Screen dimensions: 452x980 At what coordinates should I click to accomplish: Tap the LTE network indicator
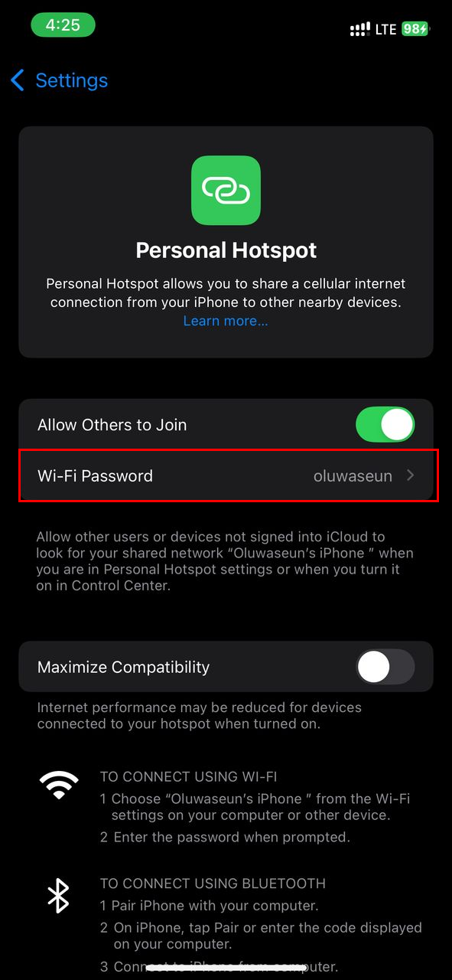(385, 29)
